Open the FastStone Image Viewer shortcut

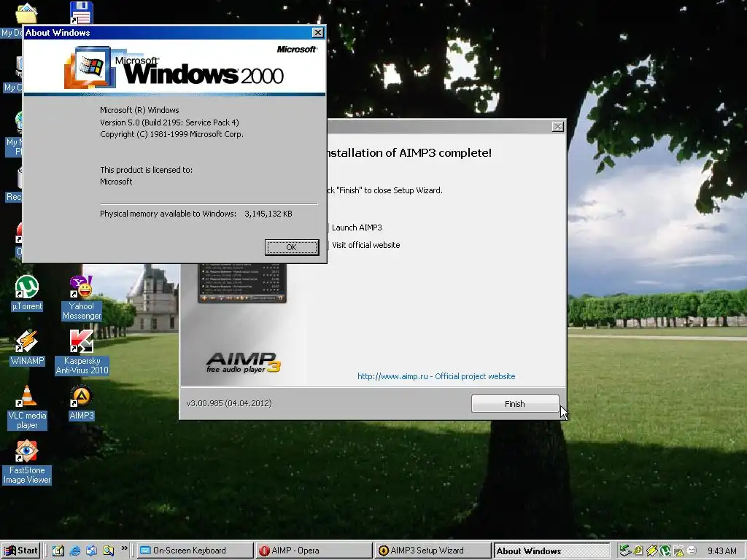pos(27,462)
